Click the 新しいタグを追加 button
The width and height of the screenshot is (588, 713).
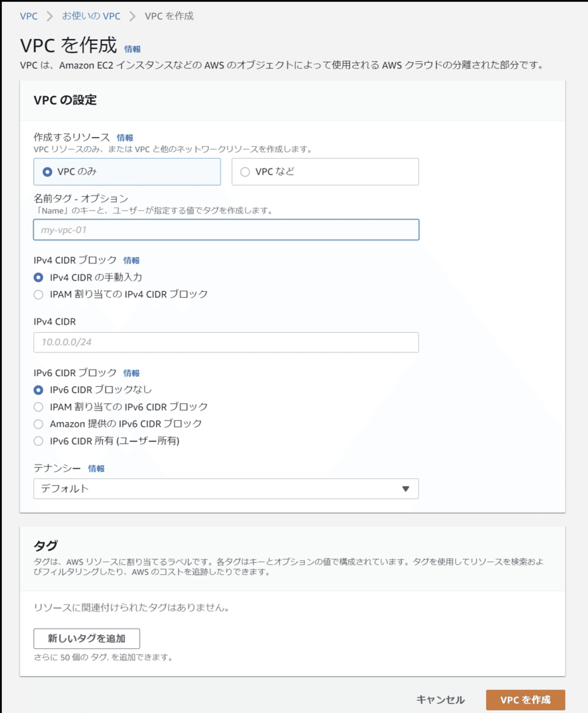(x=87, y=639)
